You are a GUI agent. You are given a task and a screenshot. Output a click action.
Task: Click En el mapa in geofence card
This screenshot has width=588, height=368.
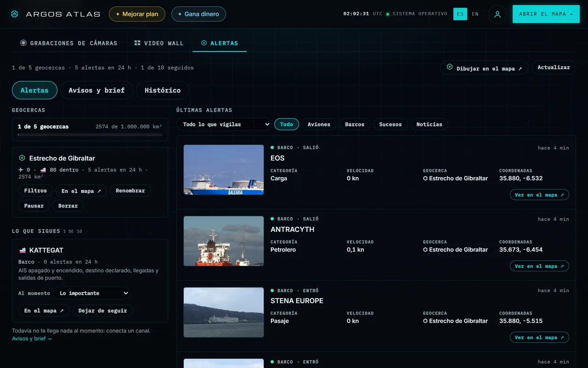(x=81, y=190)
